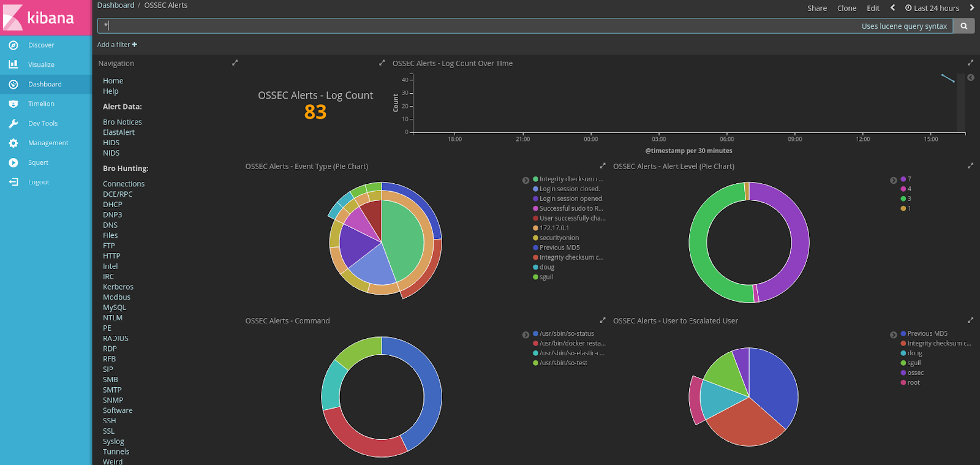Click the 83 log count metric
The image size is (980, 465).
tap(315, 112)
